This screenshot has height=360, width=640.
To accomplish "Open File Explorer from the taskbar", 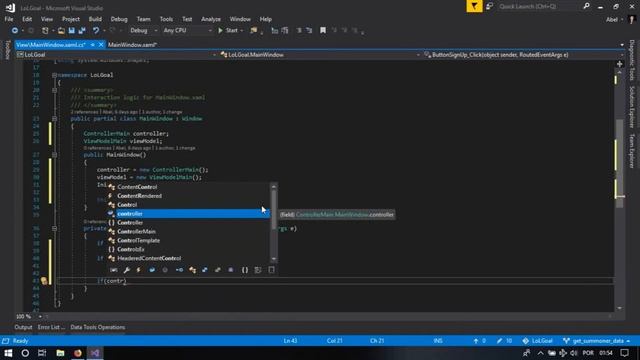I will tap(60, 353).
